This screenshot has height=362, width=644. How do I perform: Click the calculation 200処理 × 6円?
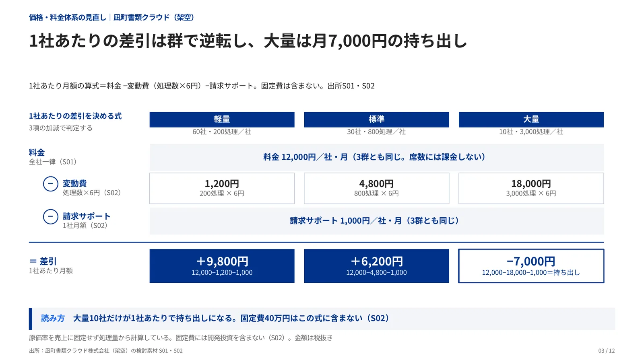coord(222,193)
